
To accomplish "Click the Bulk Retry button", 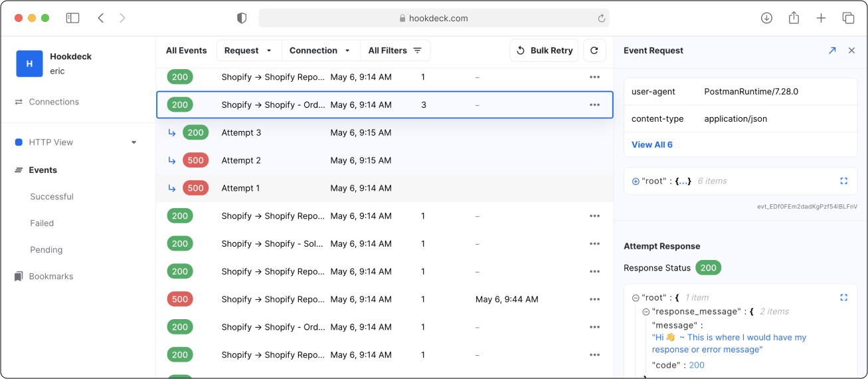I will 545,51.
